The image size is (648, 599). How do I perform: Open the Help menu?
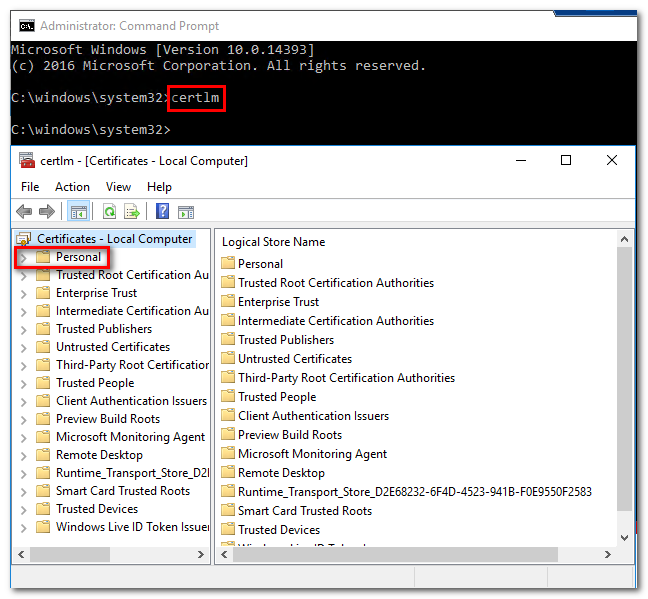[159, 187]
